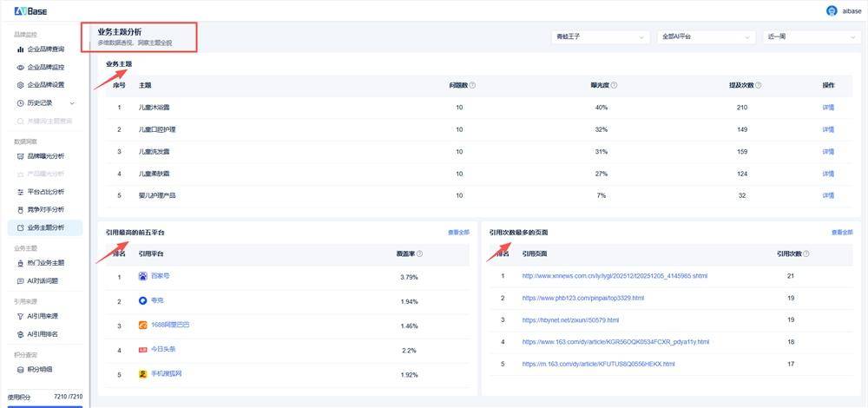
Task: Open the 全部AI平台 platform dropdown
Action: 707,37
